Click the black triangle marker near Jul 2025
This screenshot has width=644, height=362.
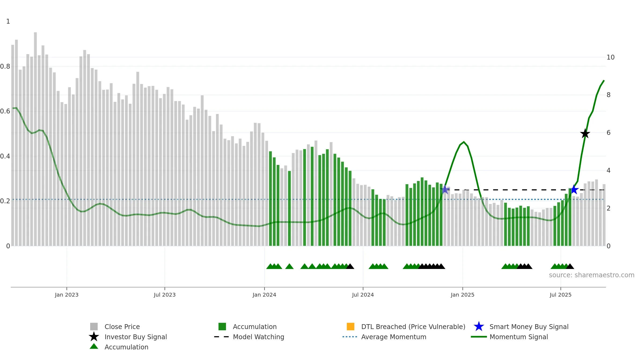(x=570, y=266)
